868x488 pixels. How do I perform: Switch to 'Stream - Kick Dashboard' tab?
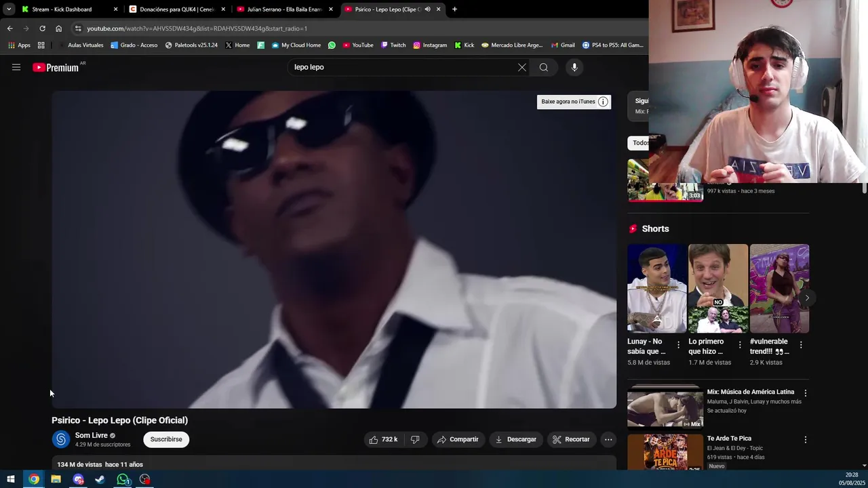pyautogui.click(x=62, y=9)
